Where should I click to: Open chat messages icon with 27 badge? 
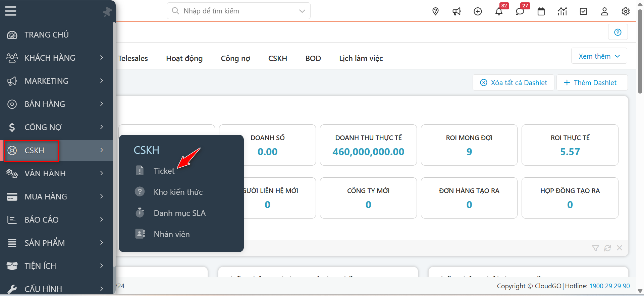coord(520,11)
